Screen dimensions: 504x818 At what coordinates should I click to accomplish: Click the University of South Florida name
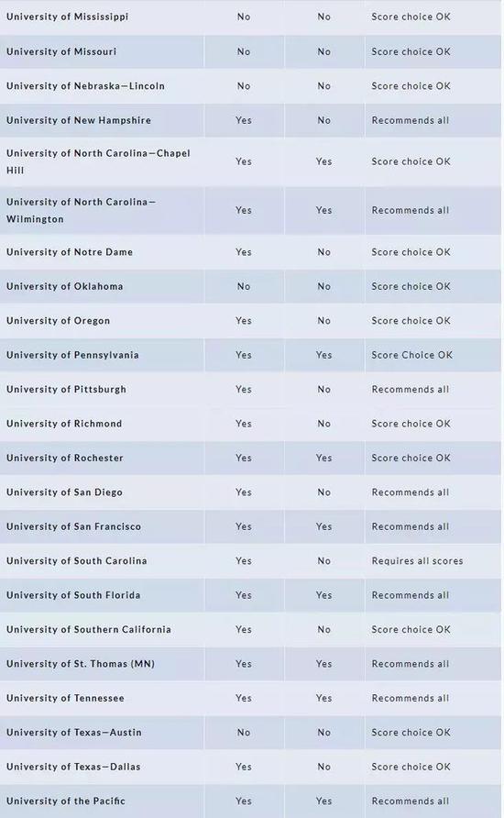pos(73,595)
